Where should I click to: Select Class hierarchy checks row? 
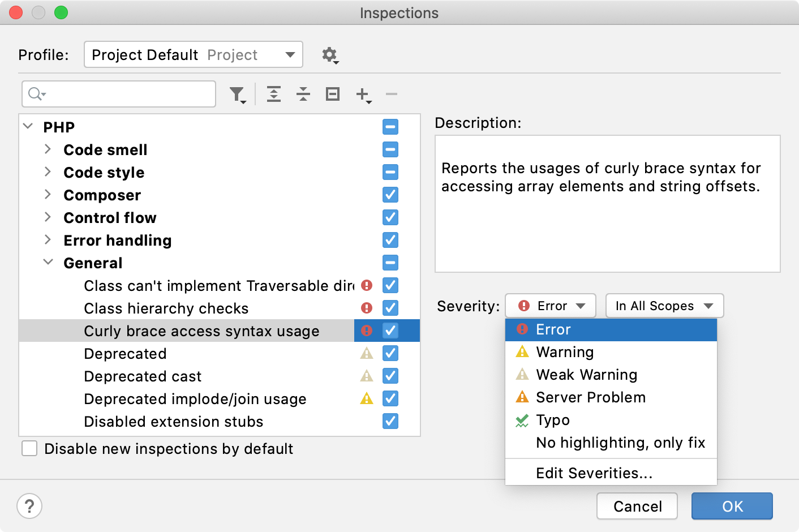pyautogui.click(x=220, y=308)
